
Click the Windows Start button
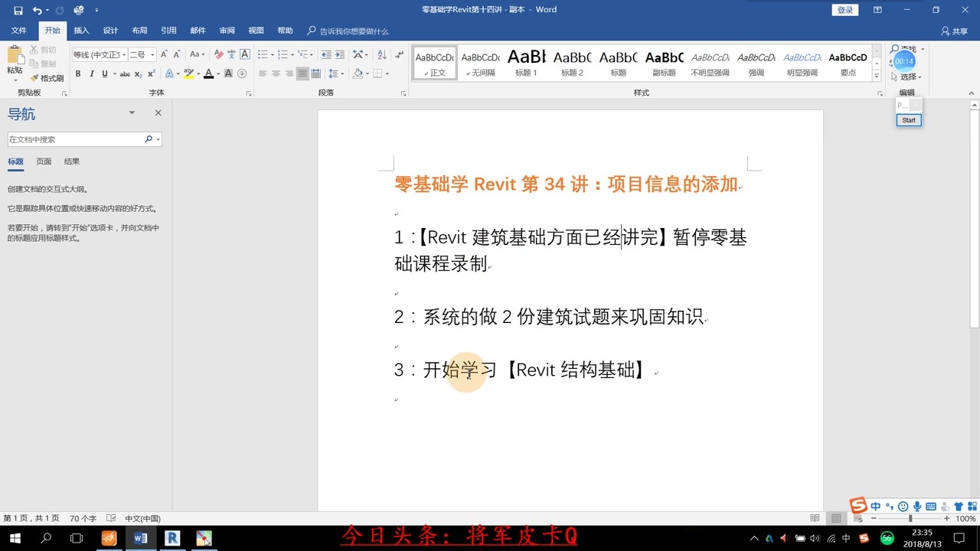(15, 538)
